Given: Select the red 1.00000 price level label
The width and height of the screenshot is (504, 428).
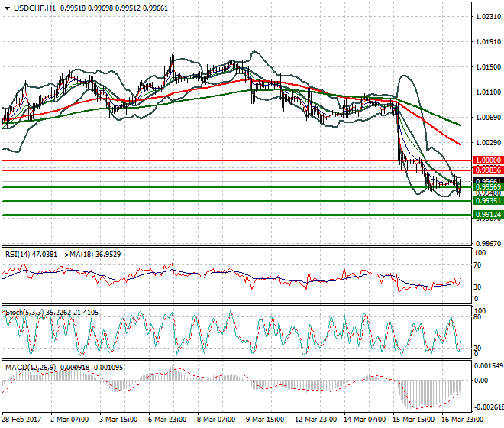Looking at the screenshot, I should click(488, 160).
